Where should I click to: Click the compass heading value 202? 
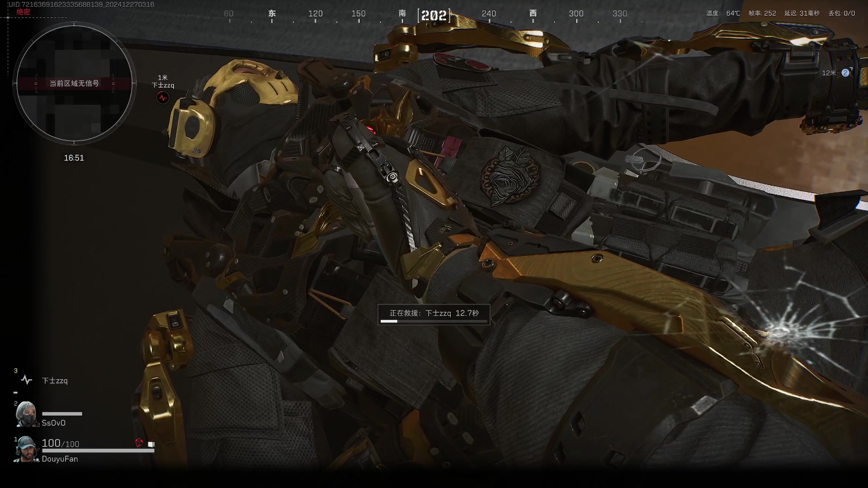[434, 16]
